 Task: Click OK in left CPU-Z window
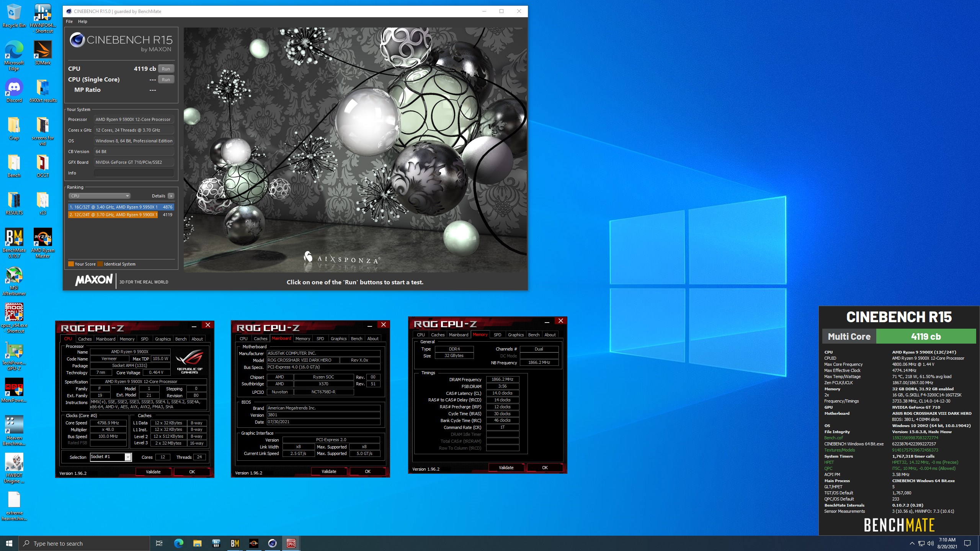192,472
